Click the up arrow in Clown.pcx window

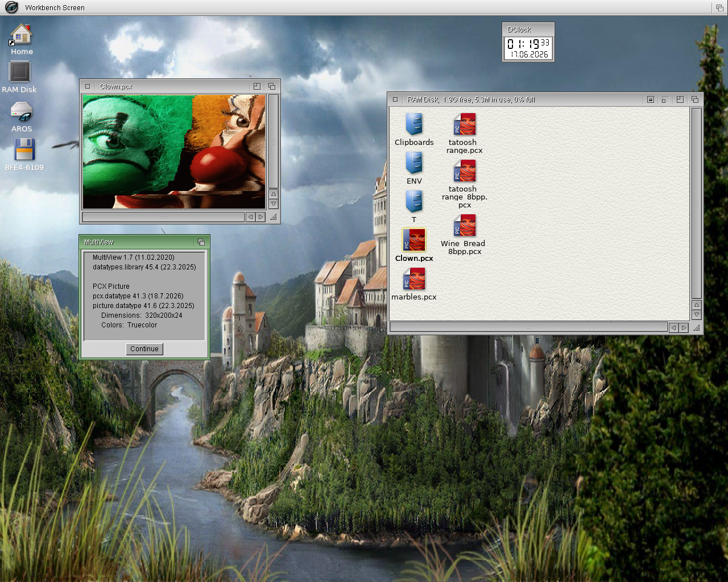pos(274,194)
